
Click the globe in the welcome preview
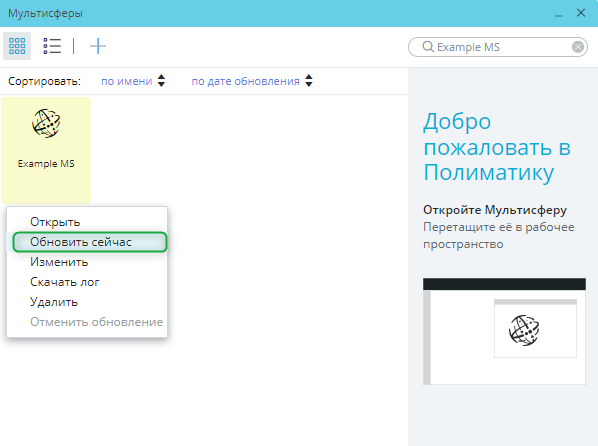pyautogui.click(x=524, y=330)
